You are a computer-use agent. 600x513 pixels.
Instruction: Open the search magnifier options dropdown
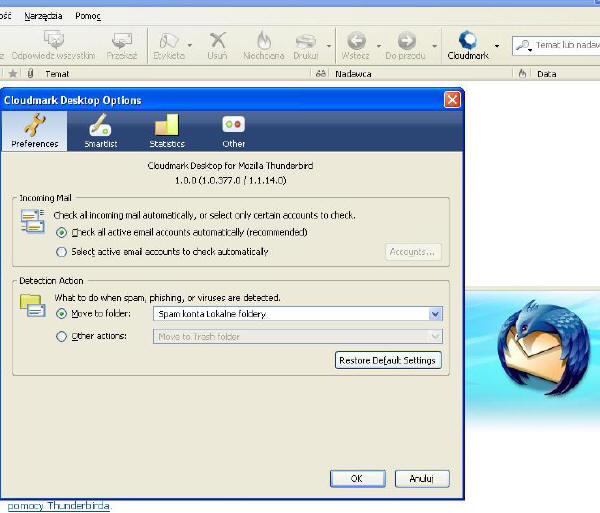[524, 46]
